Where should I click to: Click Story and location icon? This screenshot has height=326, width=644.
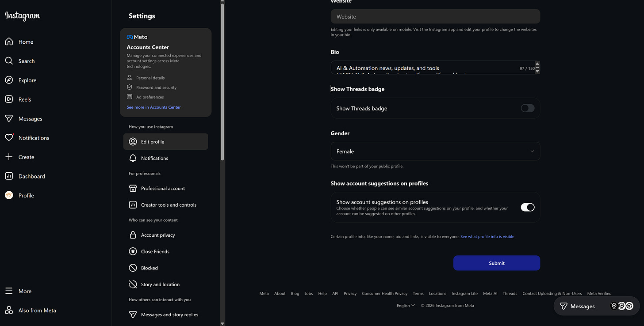click(x=133, y=284)
